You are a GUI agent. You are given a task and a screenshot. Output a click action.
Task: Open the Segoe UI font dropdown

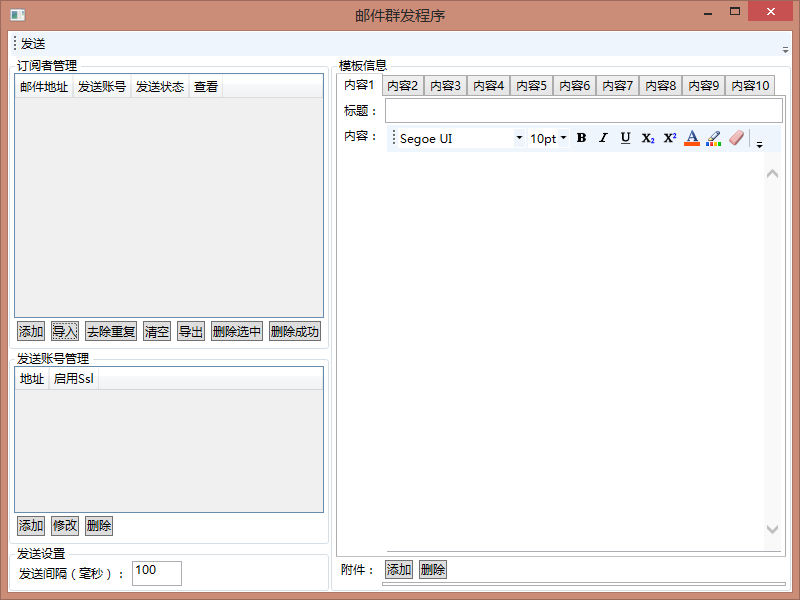click(x=519, y=139)
